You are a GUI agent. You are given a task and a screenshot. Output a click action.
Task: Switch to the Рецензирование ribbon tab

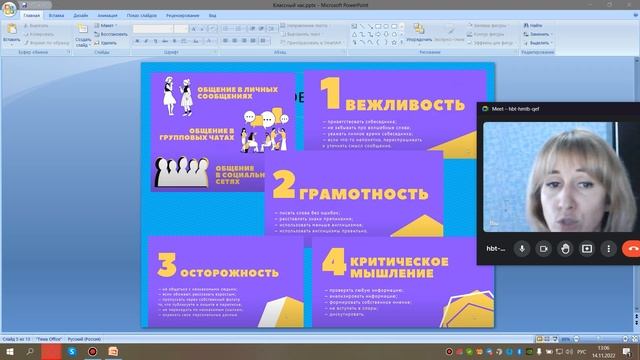[x=182, y=16]
